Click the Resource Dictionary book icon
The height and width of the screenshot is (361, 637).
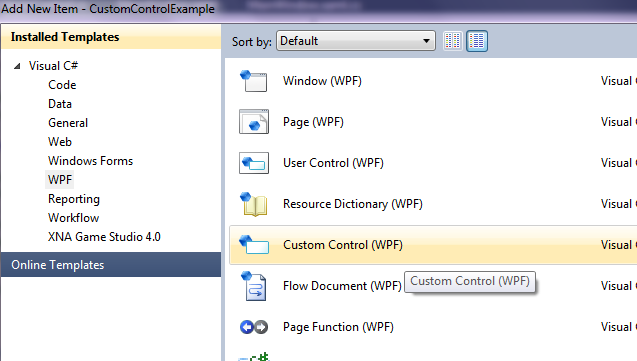[254, 204]
